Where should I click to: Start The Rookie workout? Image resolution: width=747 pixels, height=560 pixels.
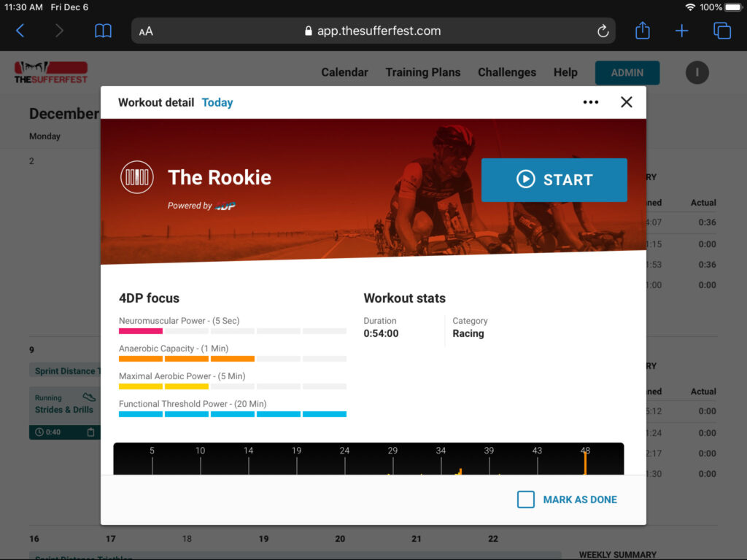click(554, 180)
